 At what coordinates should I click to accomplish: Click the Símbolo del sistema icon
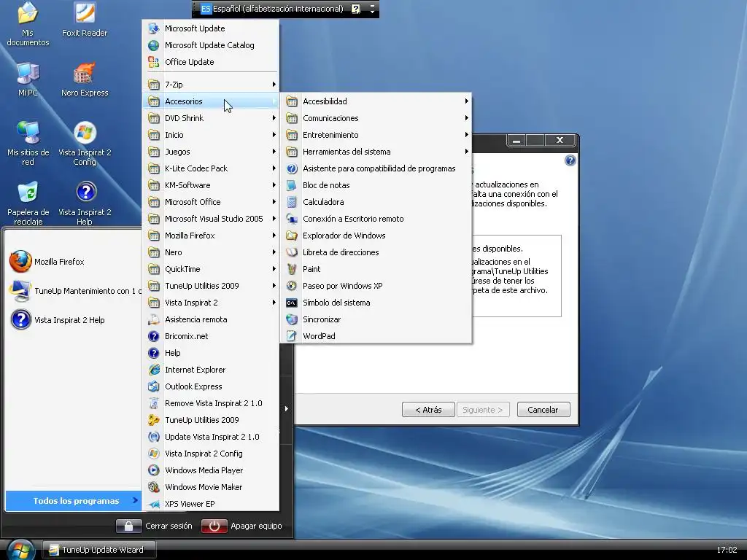coord(292,303)
